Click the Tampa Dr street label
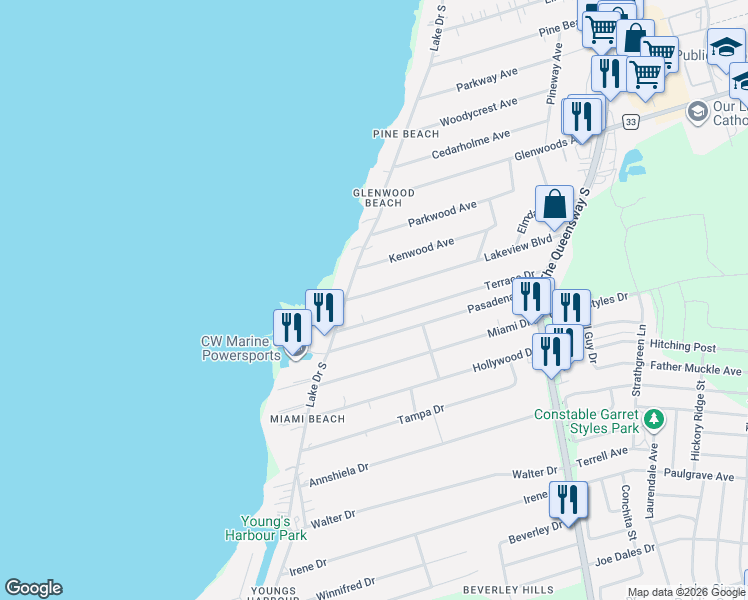This screenshot has height=600, width=748. 421,414
